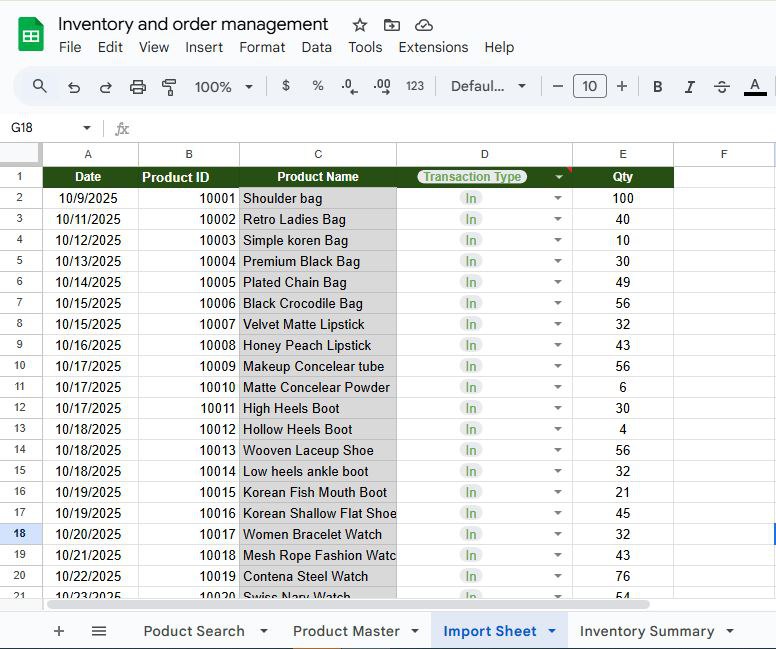Switch to Product Master sheet tab
This screenshot has height=649, width=776.
click(x=346, y=631)
